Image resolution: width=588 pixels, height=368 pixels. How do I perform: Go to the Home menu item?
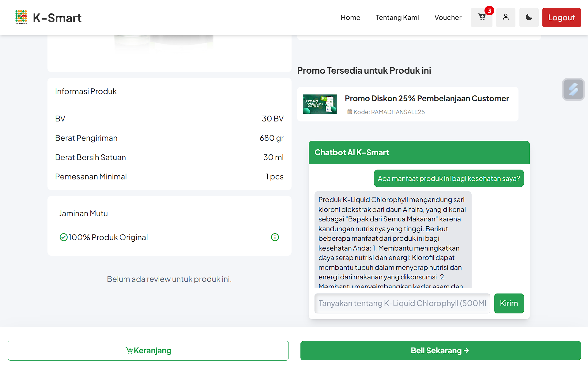coord(350,17)
